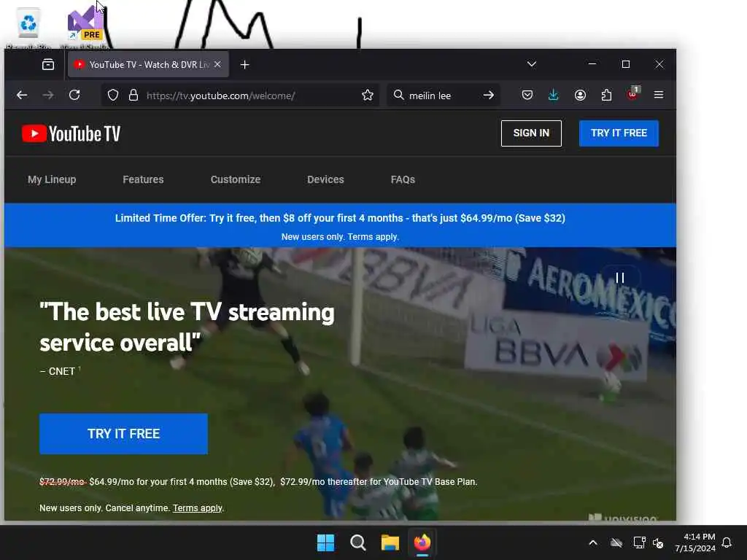
Task: Click the YouTube TV logo
Action: pos(71,134)
